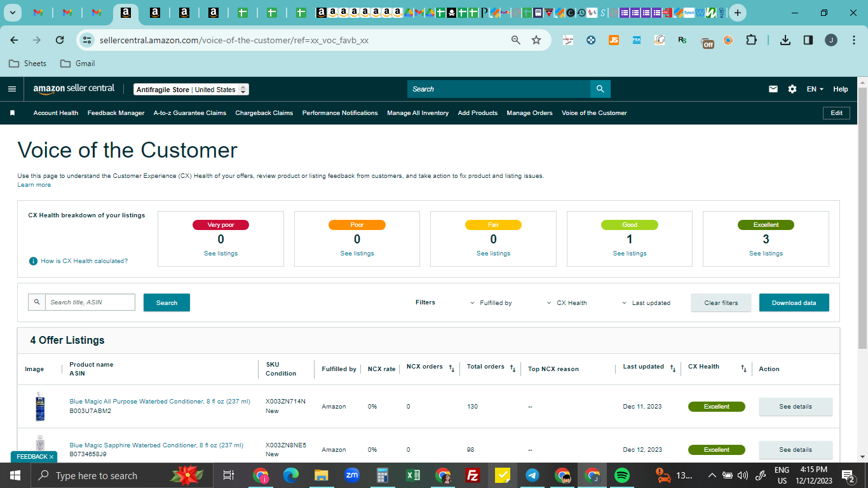868x488 pixels.
Task: Open the Help link in header
Action: (x=841, y=89)
